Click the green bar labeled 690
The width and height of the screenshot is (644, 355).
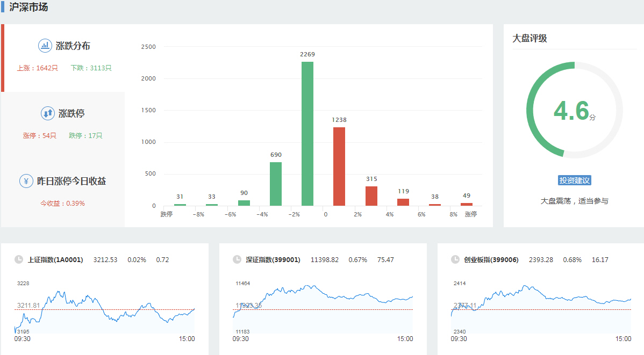click(276, 184)
